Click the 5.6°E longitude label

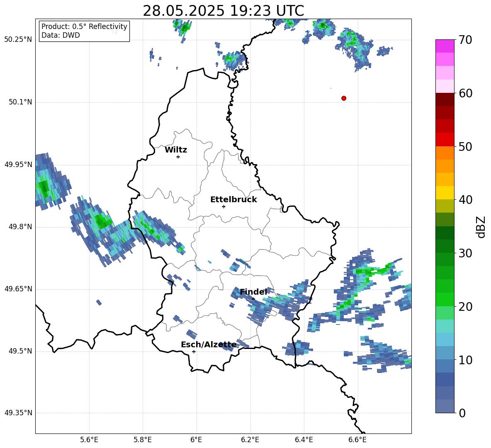pyautogui.click(x=89, y=440)
